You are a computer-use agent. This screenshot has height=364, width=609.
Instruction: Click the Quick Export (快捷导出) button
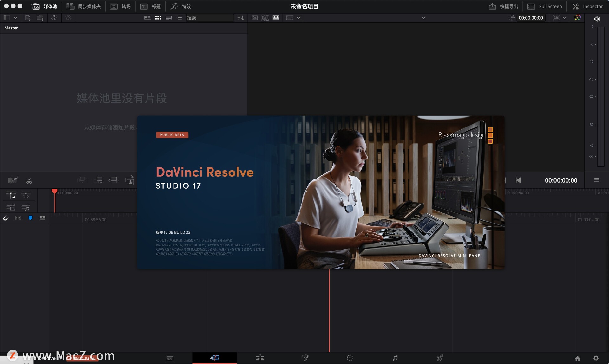pos(503,6)
